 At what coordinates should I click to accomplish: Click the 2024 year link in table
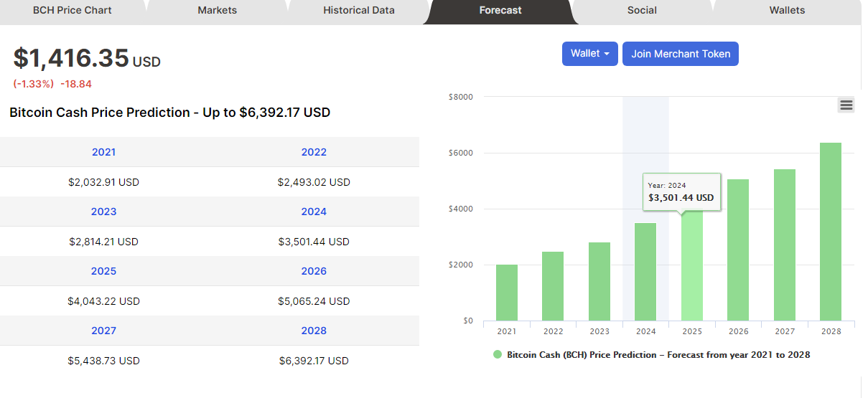314,212
